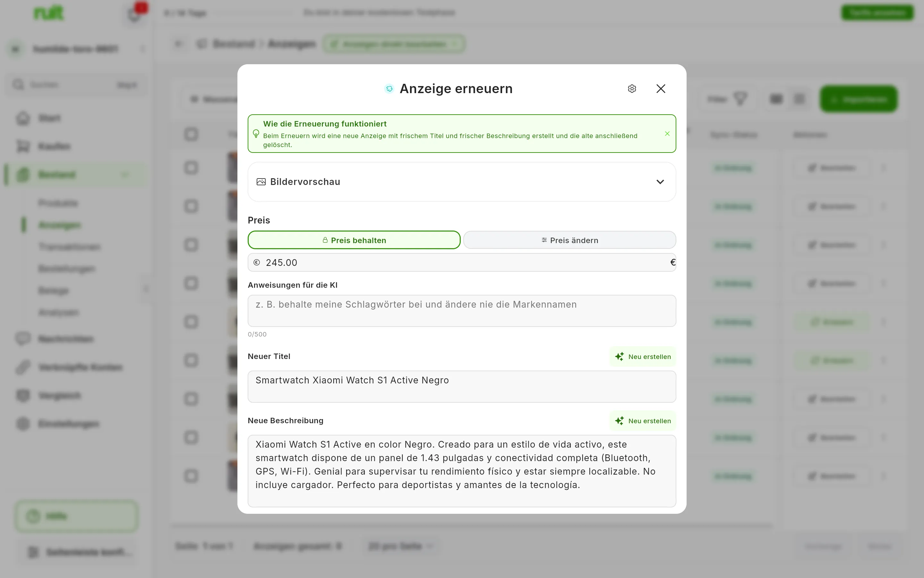Open the Start item in the sidebar
This screenshot has height=578, width=924.
(x=76, y=118)
